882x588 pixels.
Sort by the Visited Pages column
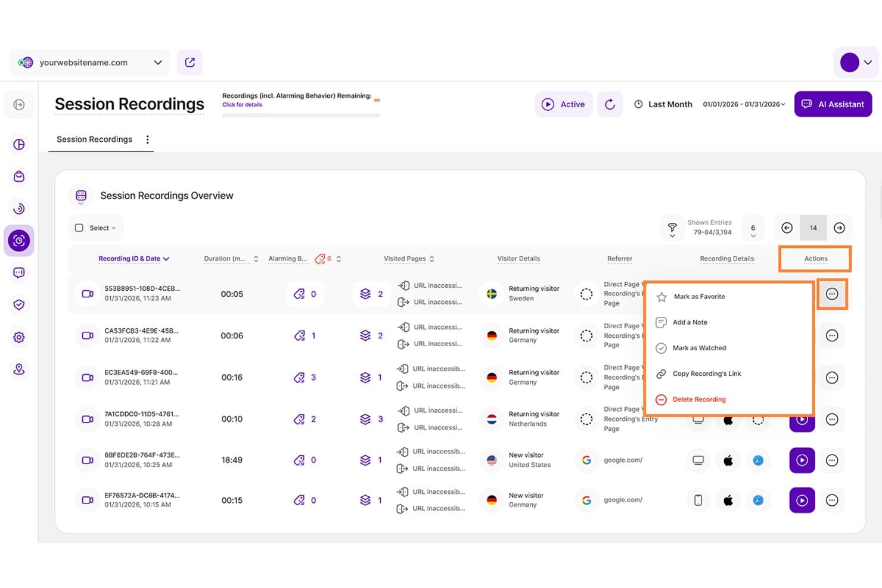(409, 259)
